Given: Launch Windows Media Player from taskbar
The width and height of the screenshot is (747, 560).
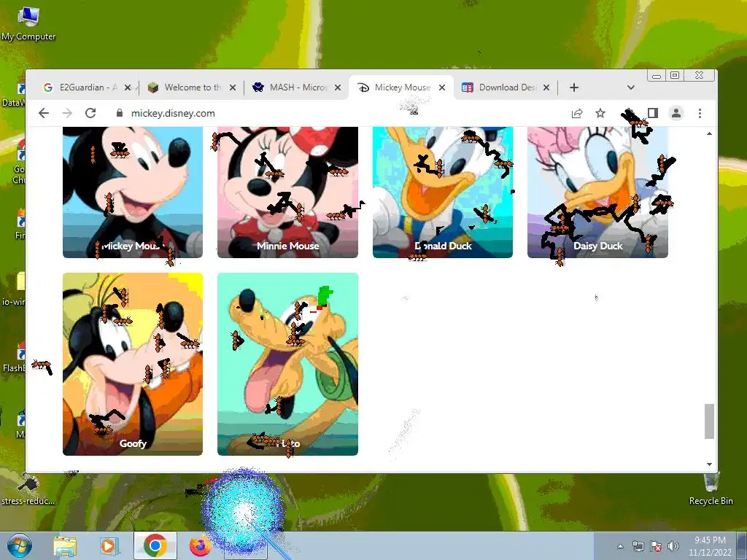Looking at the screenshot, I should [109, 546].
